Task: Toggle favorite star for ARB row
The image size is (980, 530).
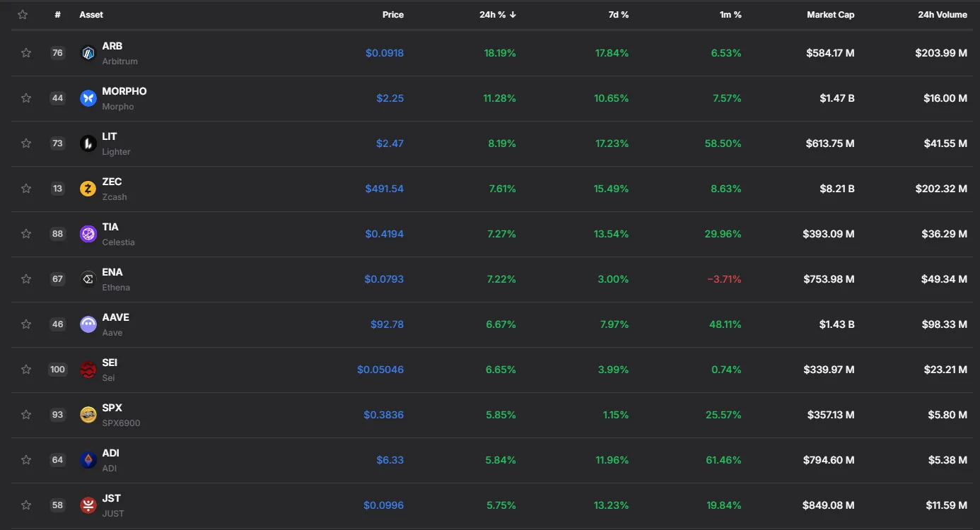Action: tap(26, 53)
